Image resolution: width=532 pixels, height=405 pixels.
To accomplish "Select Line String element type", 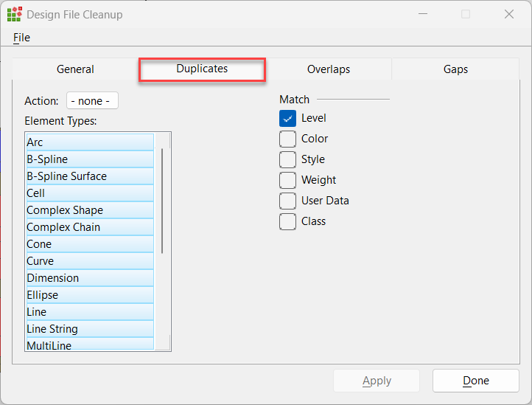I will click(88, 329).
